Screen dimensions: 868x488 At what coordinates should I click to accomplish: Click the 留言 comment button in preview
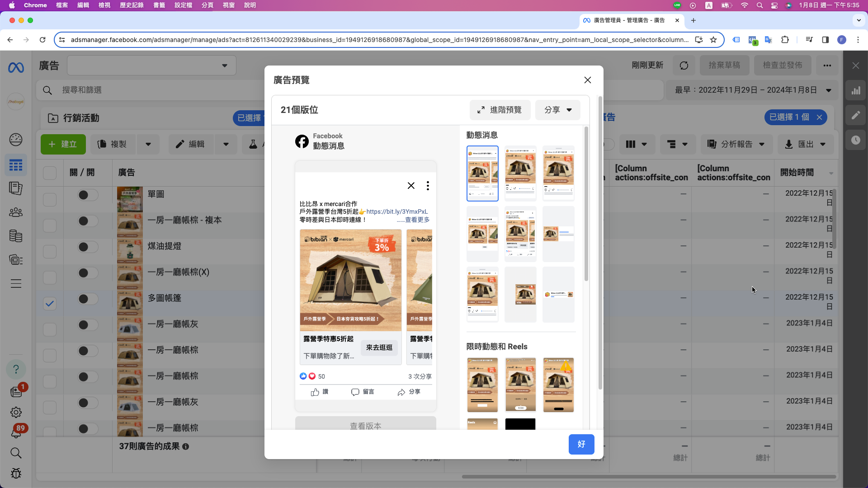click(363, 392)
